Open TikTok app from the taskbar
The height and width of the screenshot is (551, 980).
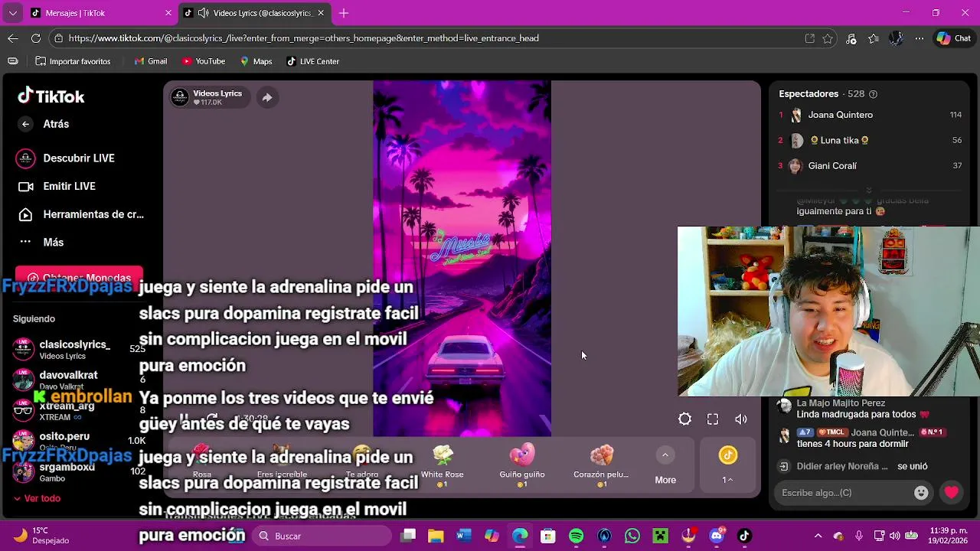point(744,536)
